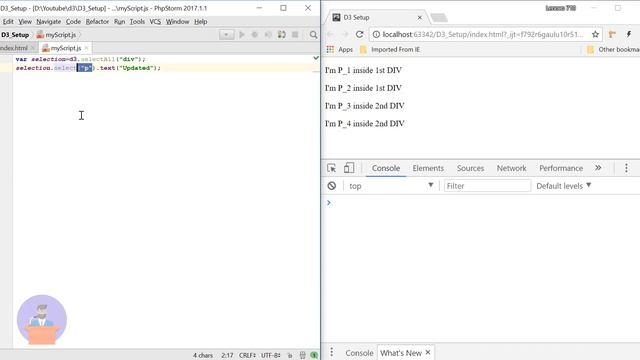Open the Refactor menu
The image size is (640, 360).
(97, 22)
